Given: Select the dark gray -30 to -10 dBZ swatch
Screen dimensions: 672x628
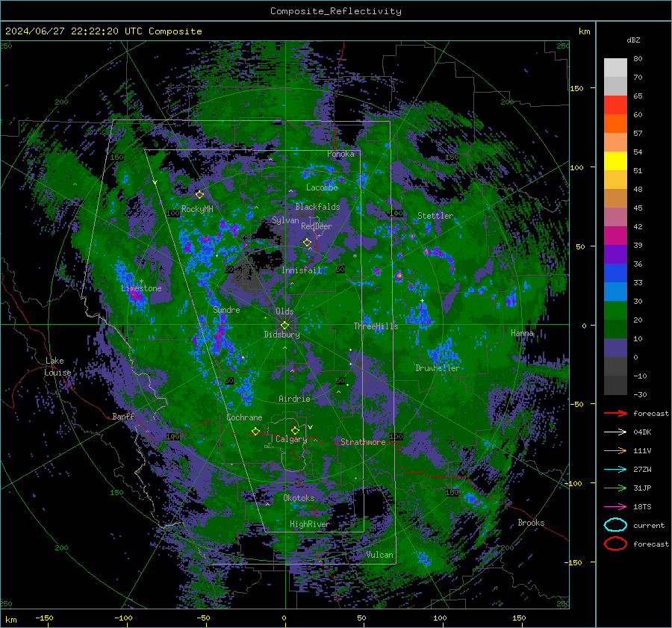Looking at the screenshot, I should coord(615,385).
